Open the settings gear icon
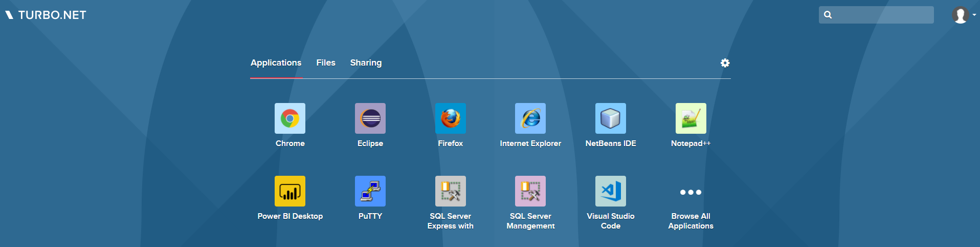The width and height of the screenshot is (980, 247). tap(725, 63)
